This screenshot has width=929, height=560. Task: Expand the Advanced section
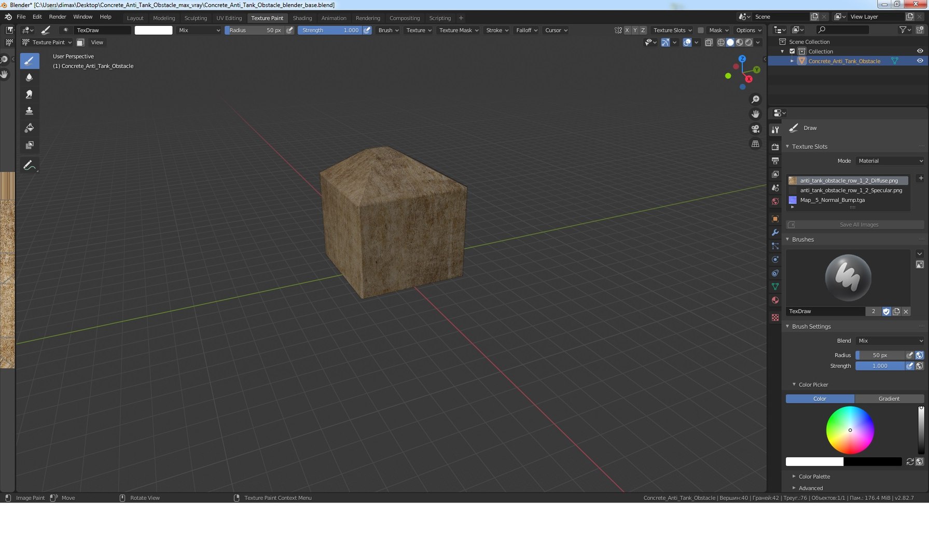tap(810, 488)
